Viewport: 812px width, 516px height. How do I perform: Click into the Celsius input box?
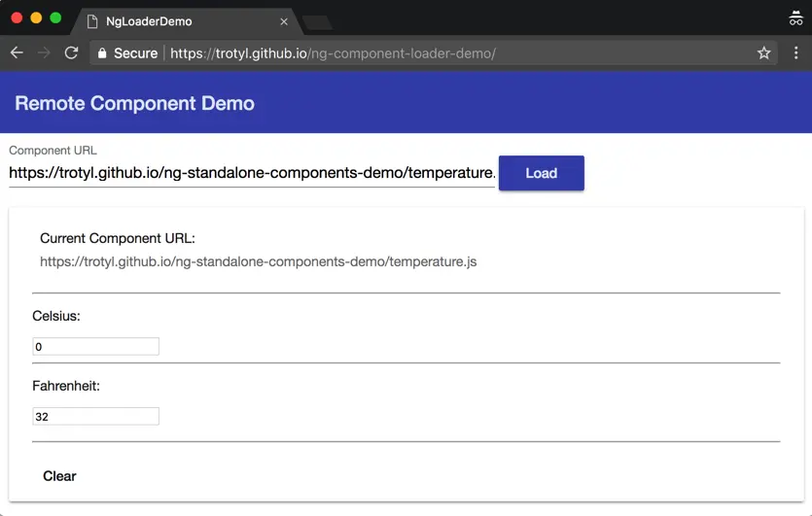coord(95,347)
